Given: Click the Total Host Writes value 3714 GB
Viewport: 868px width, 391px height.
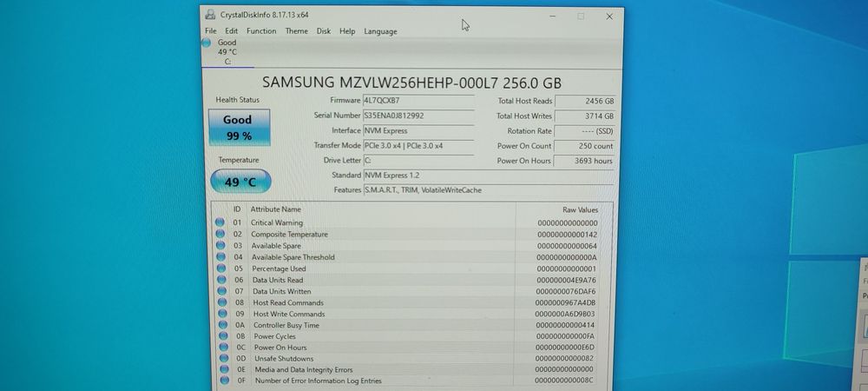Looking at the screenshot, I should click(585, 116).
